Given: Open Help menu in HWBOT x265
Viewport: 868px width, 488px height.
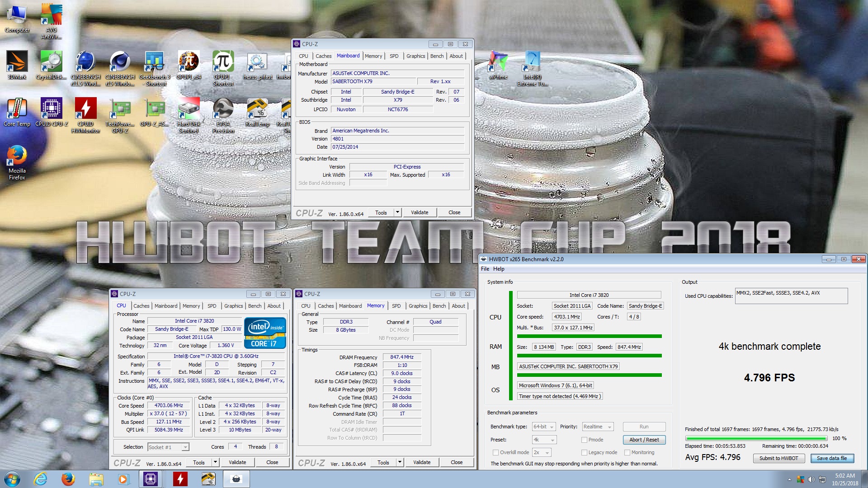Looking at the screenshot, I should (x=499, y=269).
